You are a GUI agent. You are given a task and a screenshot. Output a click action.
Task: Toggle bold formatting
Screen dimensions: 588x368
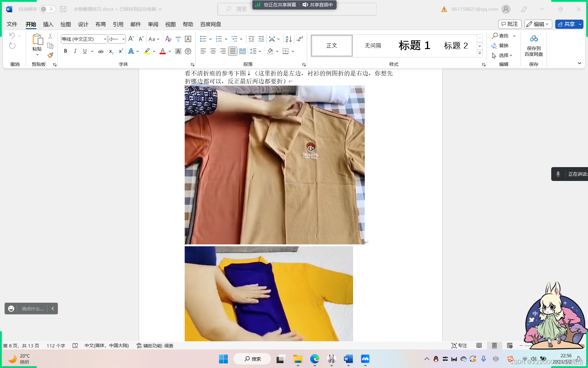tap(65, 51)
